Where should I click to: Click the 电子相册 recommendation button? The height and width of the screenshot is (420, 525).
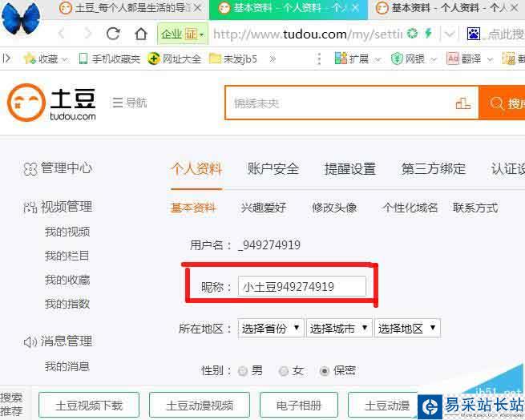(x=299, y=406)
